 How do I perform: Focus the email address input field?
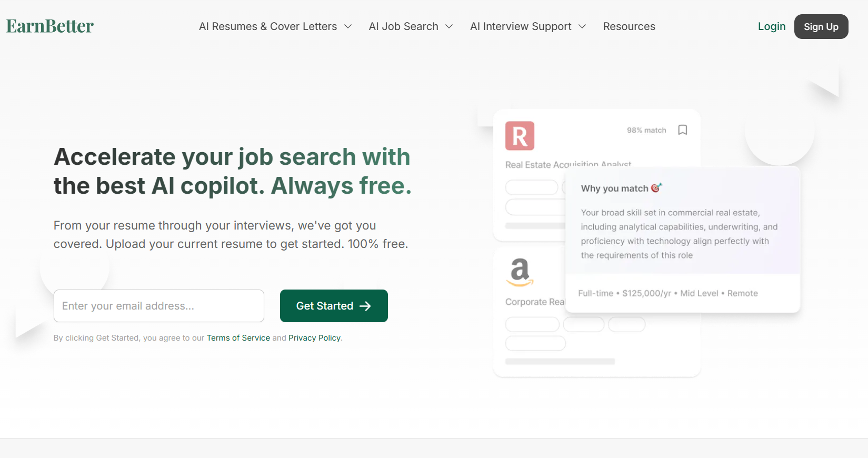(x=158, y=306)
